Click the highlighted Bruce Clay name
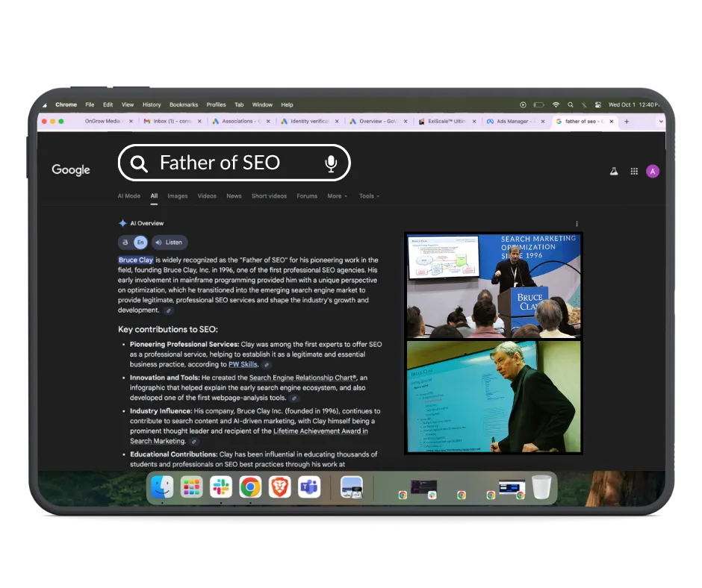Image resolution: width=702 pixels, height=588 pixels. pyautogui.click(x=136, y=260)
